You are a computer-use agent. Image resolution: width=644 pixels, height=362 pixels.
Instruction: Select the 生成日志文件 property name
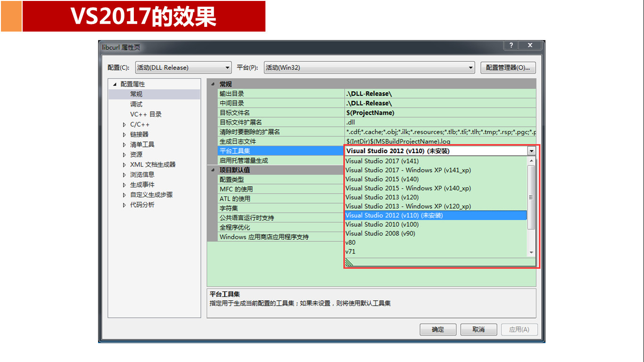click(x=238, y=141)
